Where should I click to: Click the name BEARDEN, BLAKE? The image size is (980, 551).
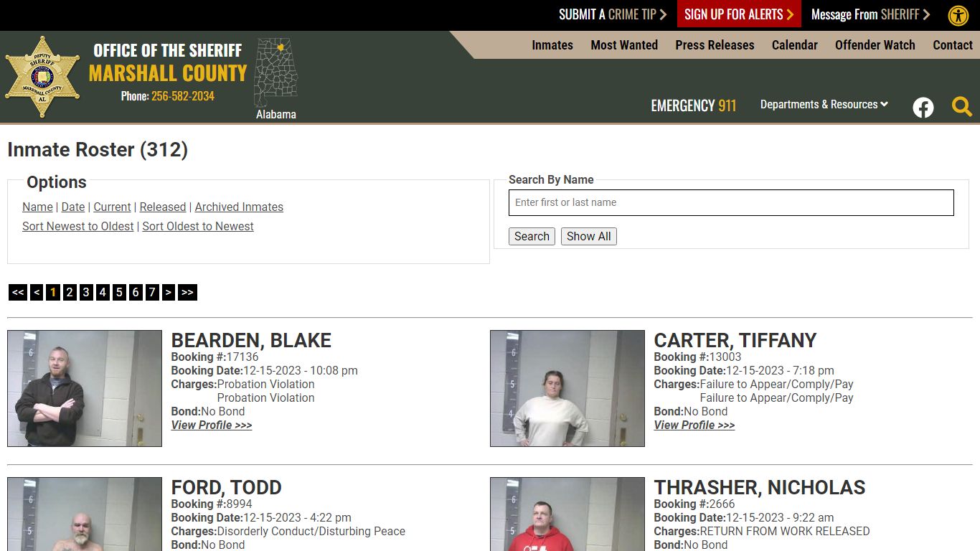click(251, 340)
